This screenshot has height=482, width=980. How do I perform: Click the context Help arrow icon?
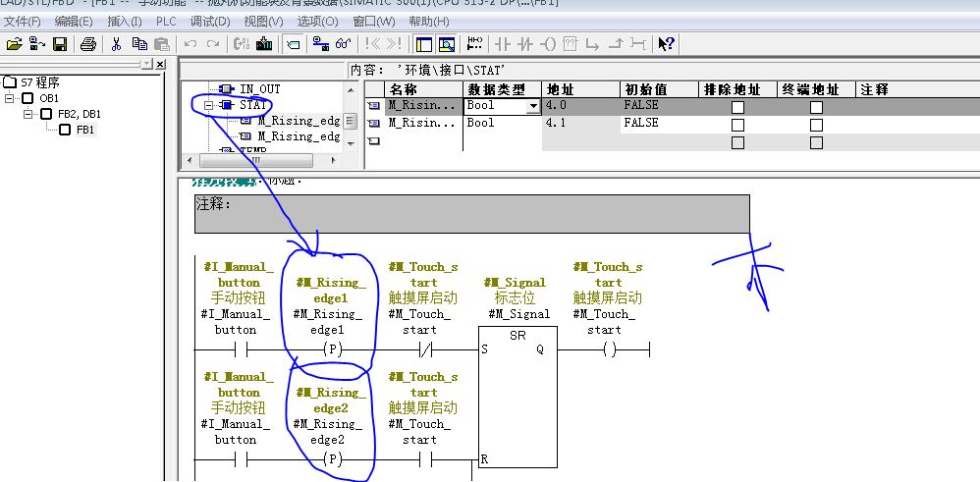[x=666, y=44]
